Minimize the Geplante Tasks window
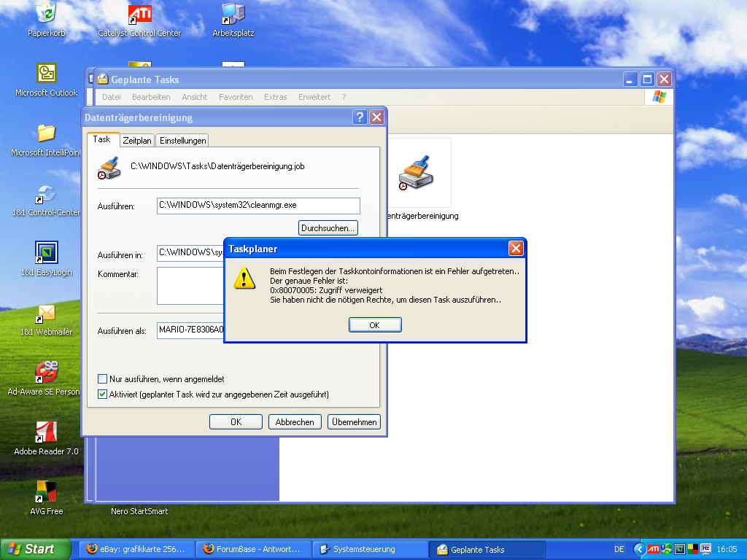Image resolution: width=747 pixels, height=560 pixels. [x=630, y=79]
